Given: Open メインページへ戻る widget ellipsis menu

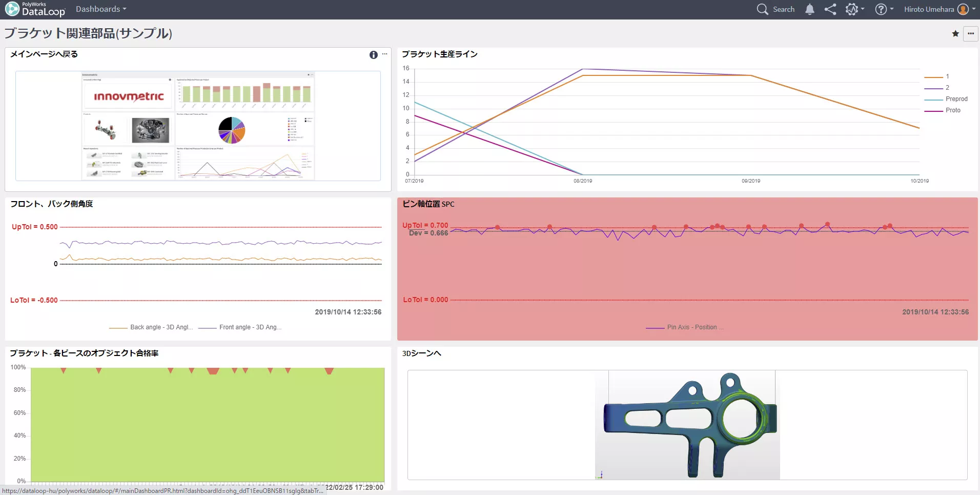Looking at the screenshot, I should coord(385,54).
